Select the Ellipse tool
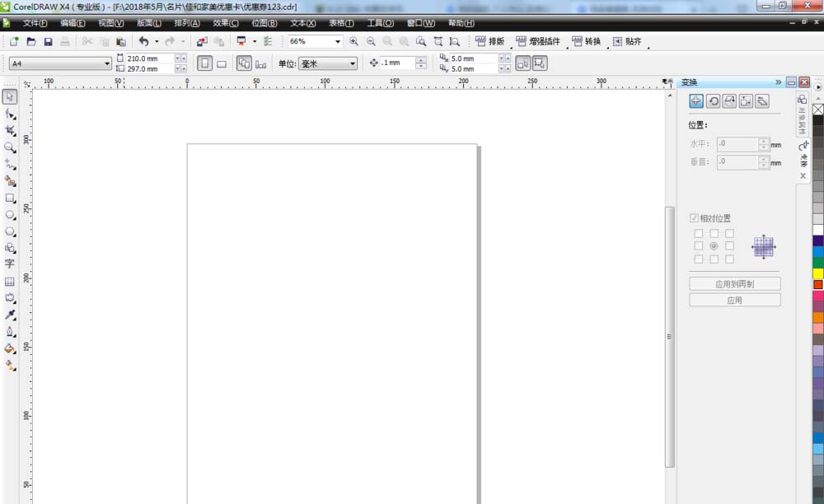The width and height of the screenshot is (824, 504). point(9,215)
